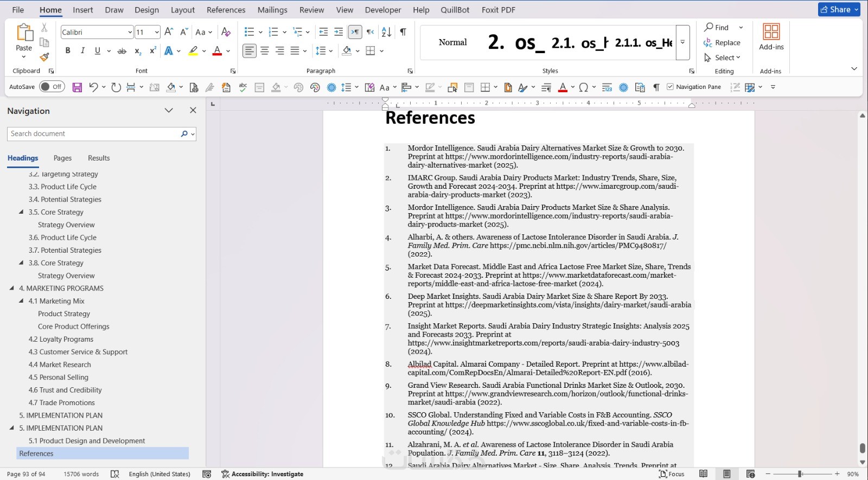The height and width of the screenshot is (480, 868).
Task: Click the spelling proofing icon in status bar
Action: pos(115,474)
